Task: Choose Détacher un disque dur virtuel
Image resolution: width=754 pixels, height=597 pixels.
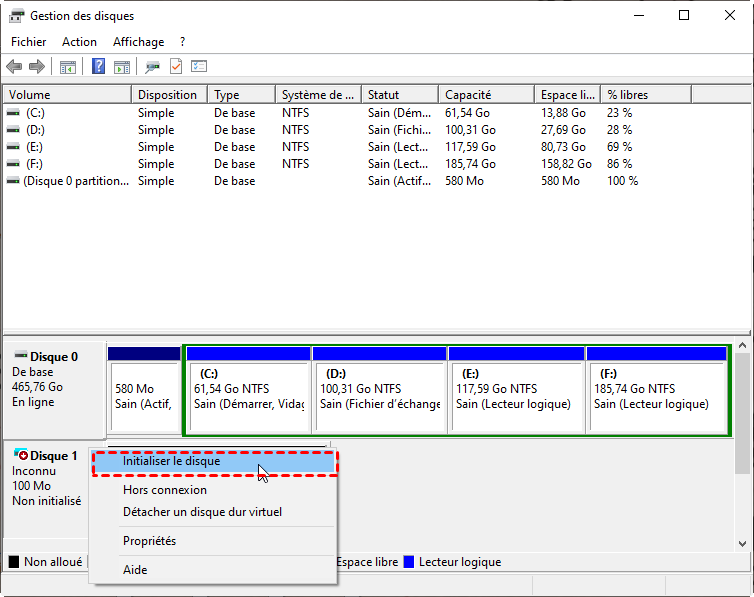Action: [214, 512]
